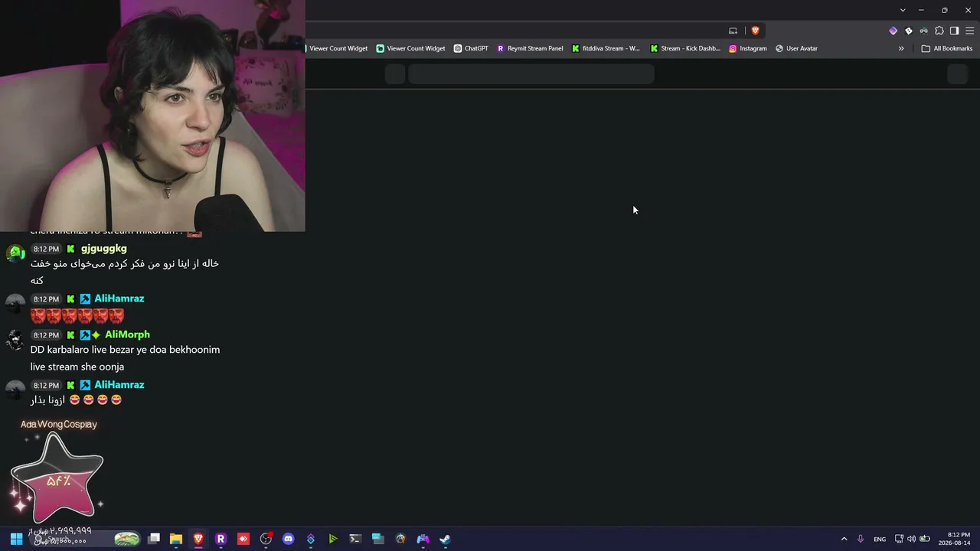
Task: Open the teal chat-window app on the taskbar
Action: pos(377,539)
